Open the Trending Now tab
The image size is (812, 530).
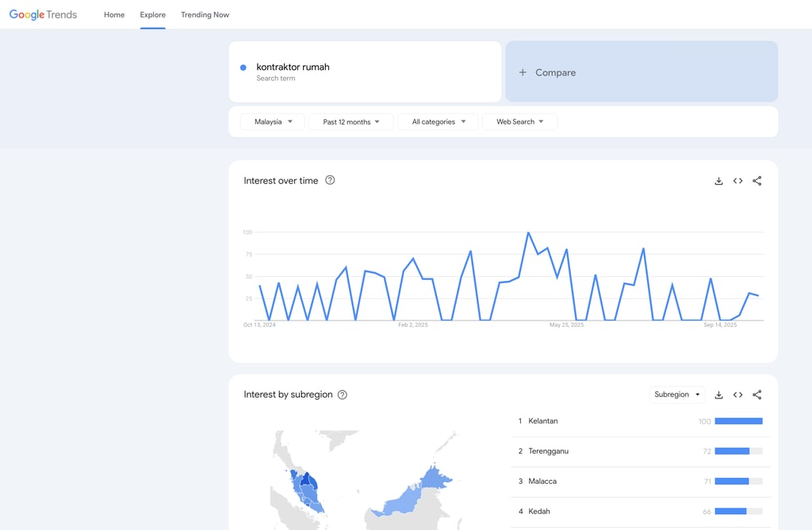pos(205,15)
